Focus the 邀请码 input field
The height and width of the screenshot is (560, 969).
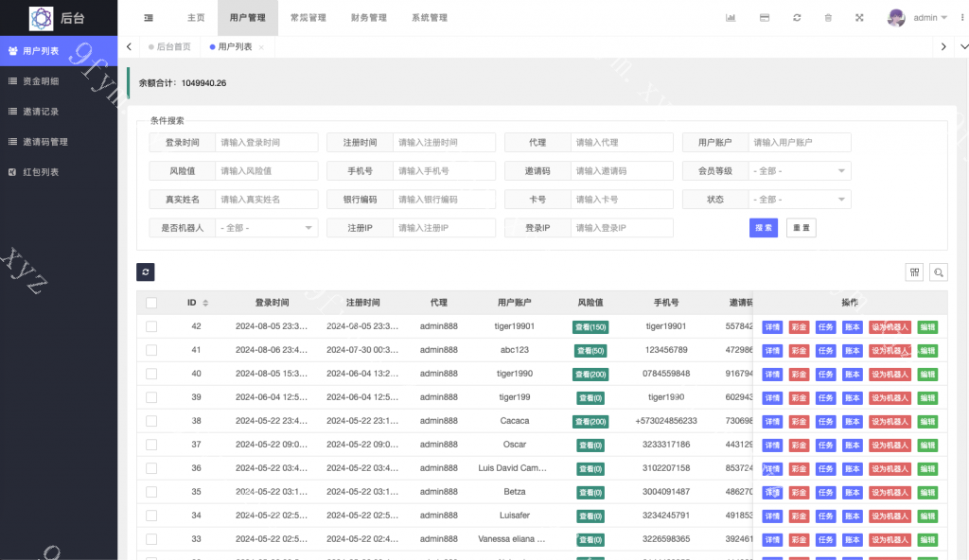[622, 171]
